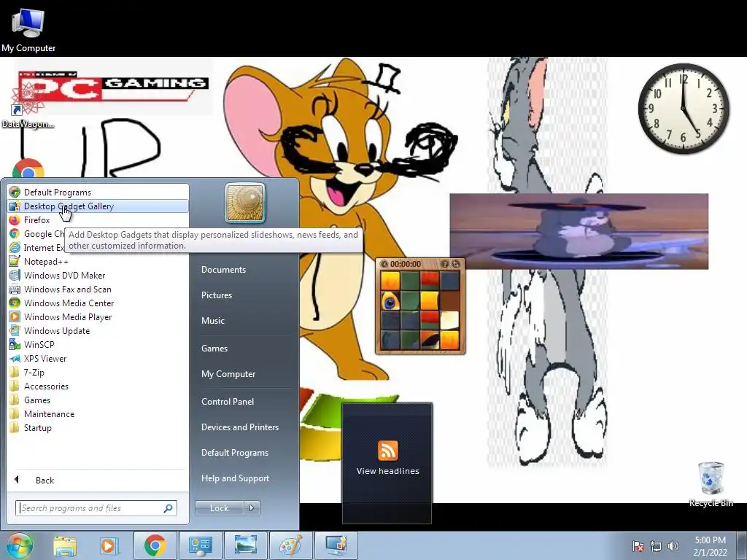
Task: Click the puzzle gadget timer pause icon
Action: [384, 264]
